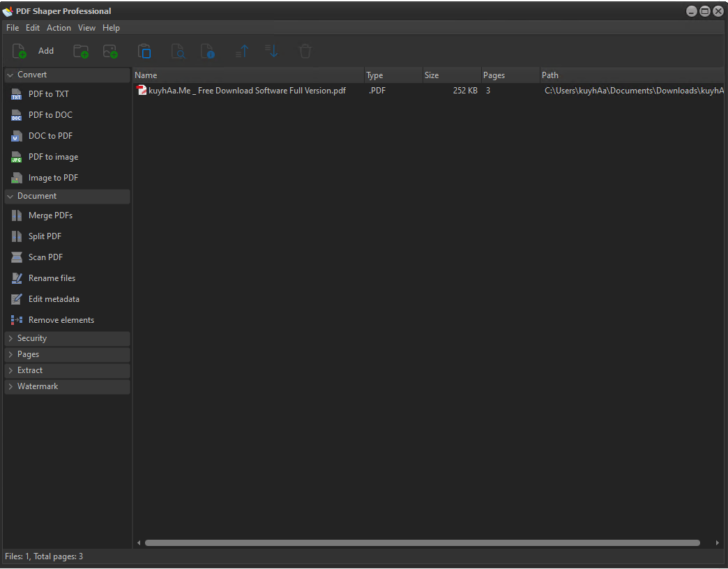Click the Files: 1, Total pages status text
The image size is (728, 569).
[x=44, y=556]
